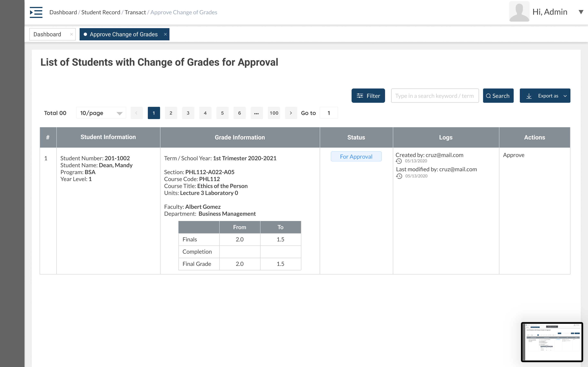Approve the grade change for Dean, Mandy
This screenshot has height=367, width=588.
513,155
